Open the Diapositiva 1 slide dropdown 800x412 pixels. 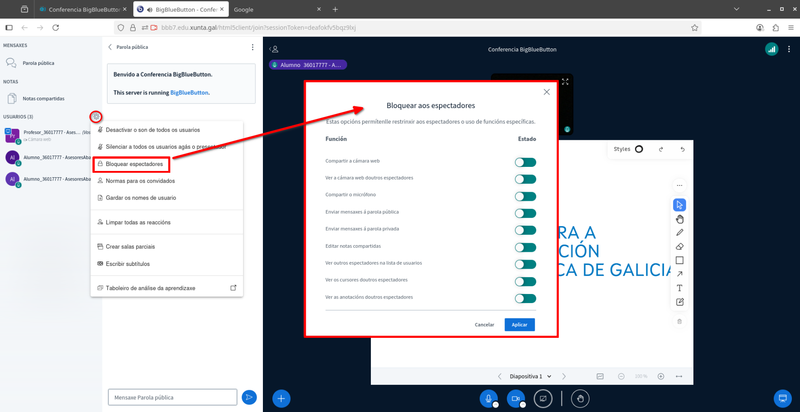coord(530,376)
